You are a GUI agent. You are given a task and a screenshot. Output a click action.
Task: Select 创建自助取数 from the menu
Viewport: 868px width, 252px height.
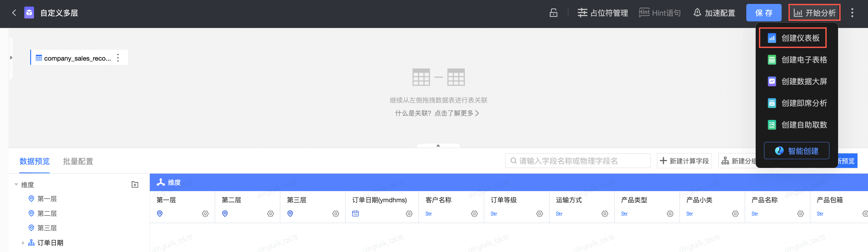[797, 125]
